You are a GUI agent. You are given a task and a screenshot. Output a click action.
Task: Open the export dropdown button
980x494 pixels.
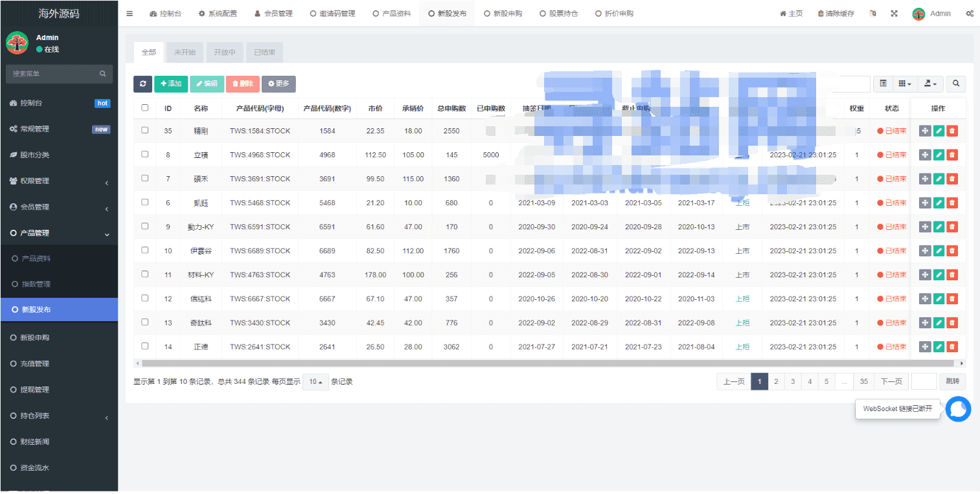coord(930,84)
